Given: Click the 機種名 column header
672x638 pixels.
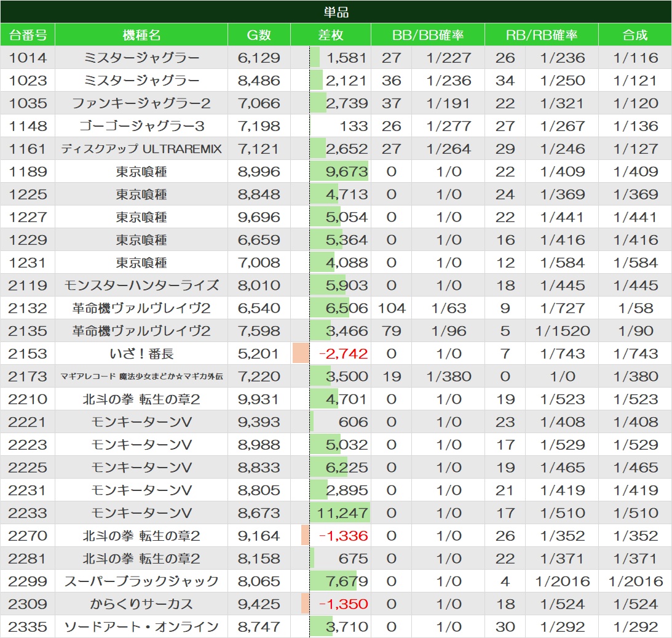Looking at the screenshot, I should click(x=141, y=34).
